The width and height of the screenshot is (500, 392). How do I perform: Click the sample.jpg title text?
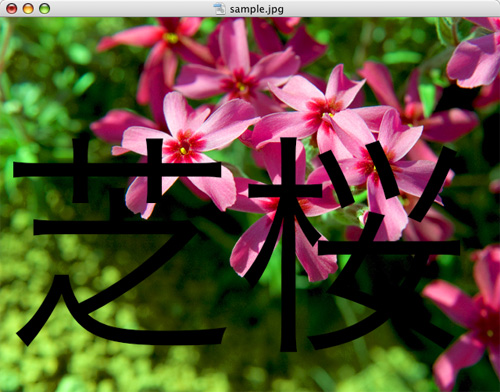pos(257,9)
